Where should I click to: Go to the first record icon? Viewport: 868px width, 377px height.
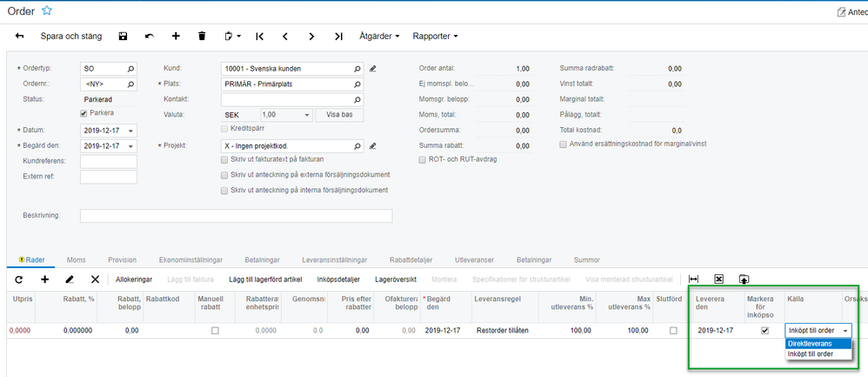(x=259, y=37)
